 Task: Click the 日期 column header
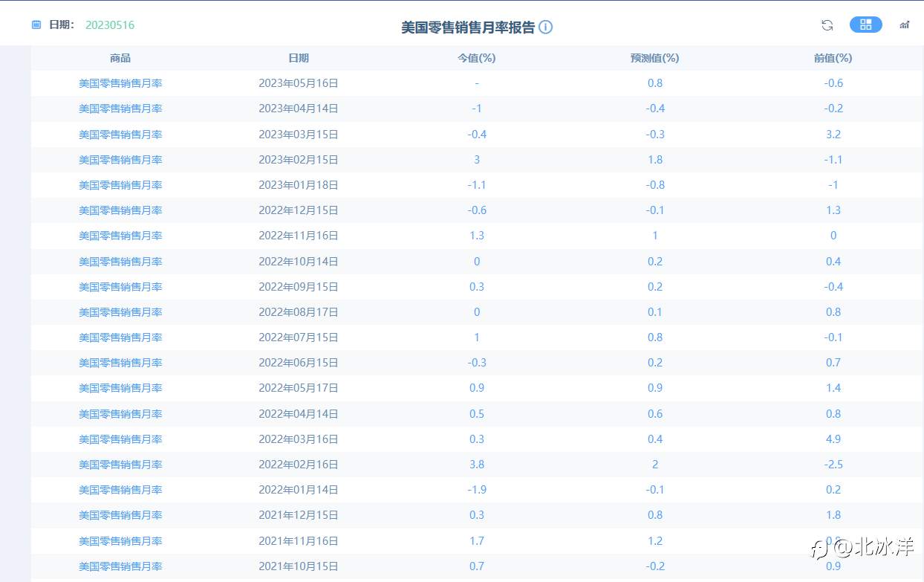click(299, 58)
